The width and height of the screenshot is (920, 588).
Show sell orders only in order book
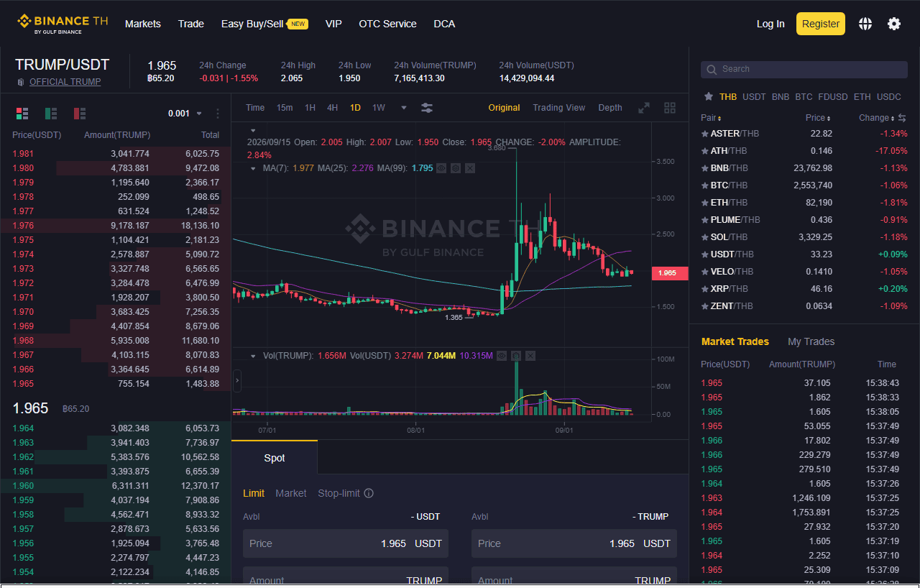point(79,113)
